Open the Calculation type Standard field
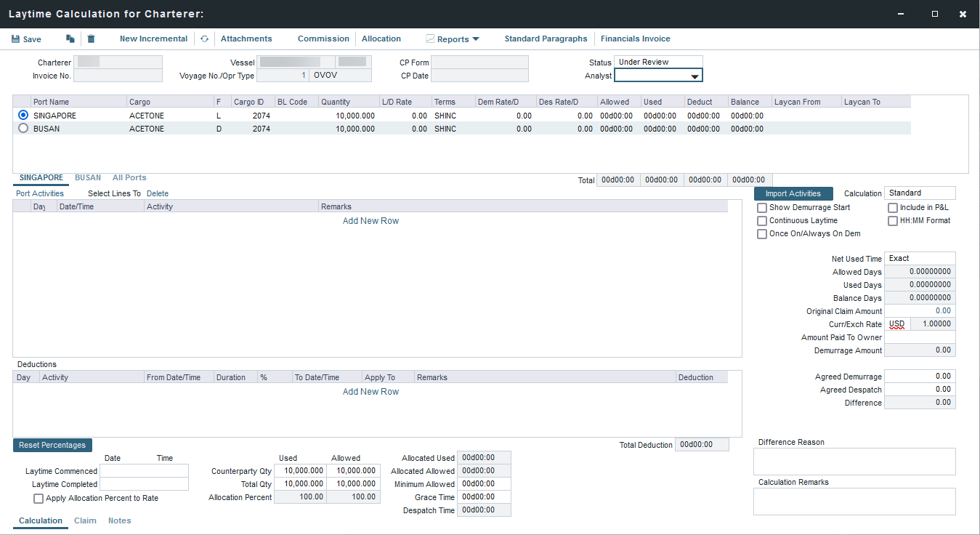 (x=920, y=193)
